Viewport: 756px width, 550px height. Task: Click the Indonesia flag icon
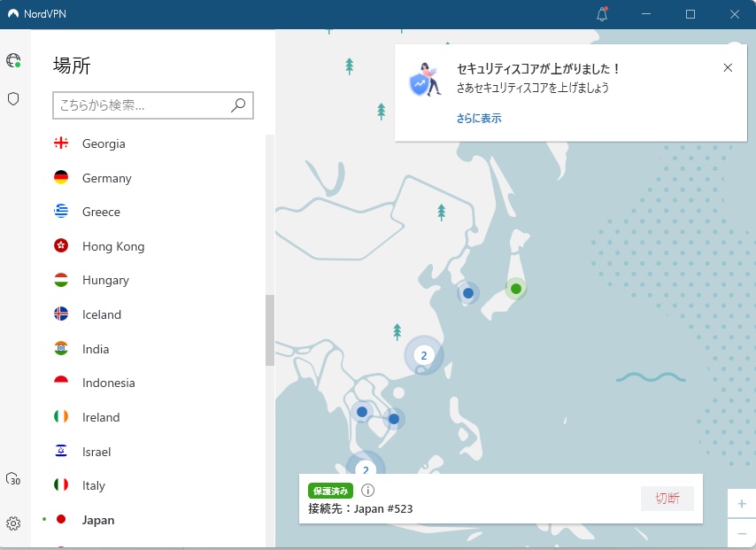click(61, 382)
